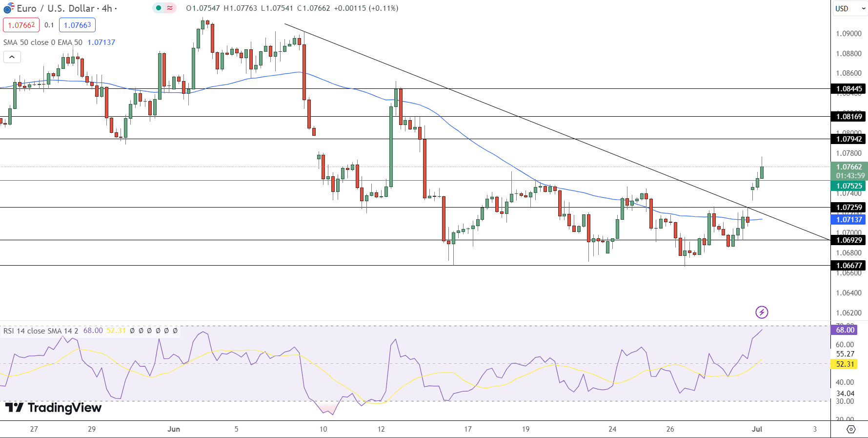
Task: Click the high value H1.07763 in header
Action: coord(240,8)
